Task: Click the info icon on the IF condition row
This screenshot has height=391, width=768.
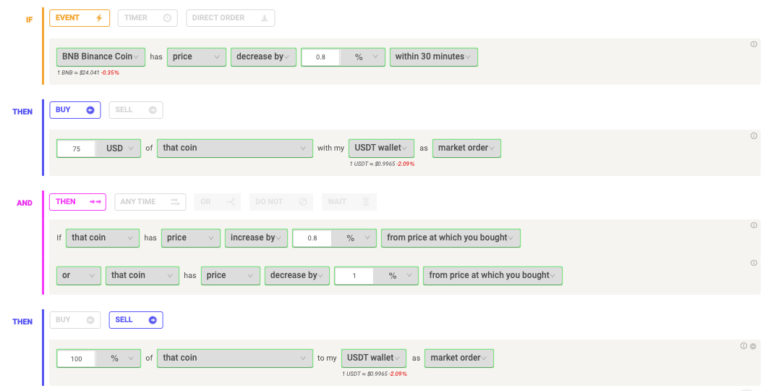Action: [x=753, y=44]
